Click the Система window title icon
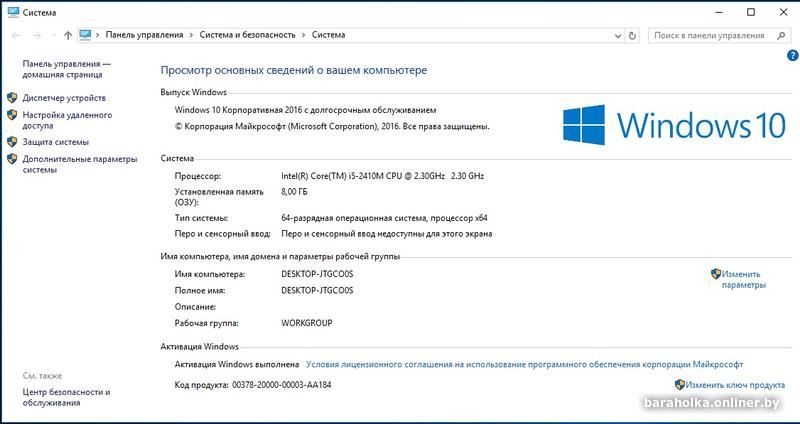Viewport: 800px width, 424px height. (13, 12)
